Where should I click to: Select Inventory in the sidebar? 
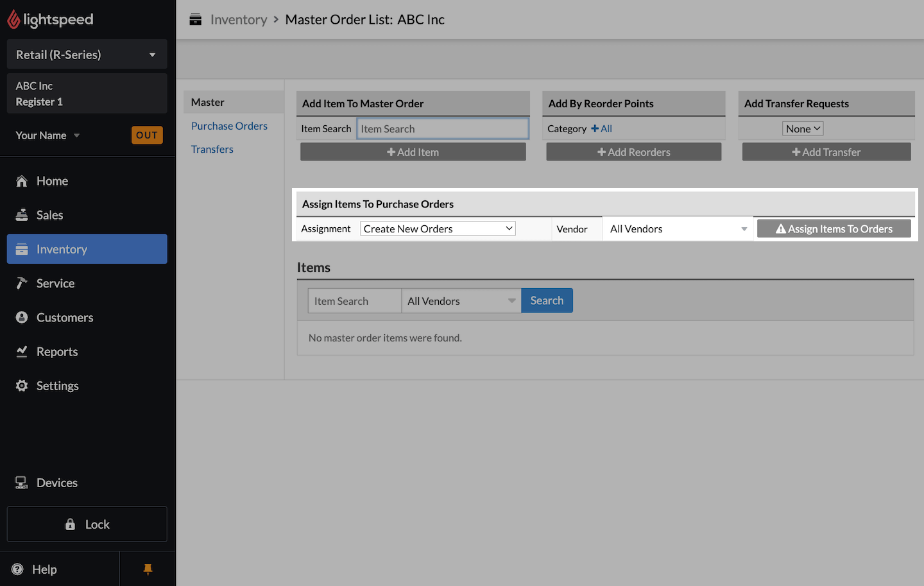(x=87, y=249)
